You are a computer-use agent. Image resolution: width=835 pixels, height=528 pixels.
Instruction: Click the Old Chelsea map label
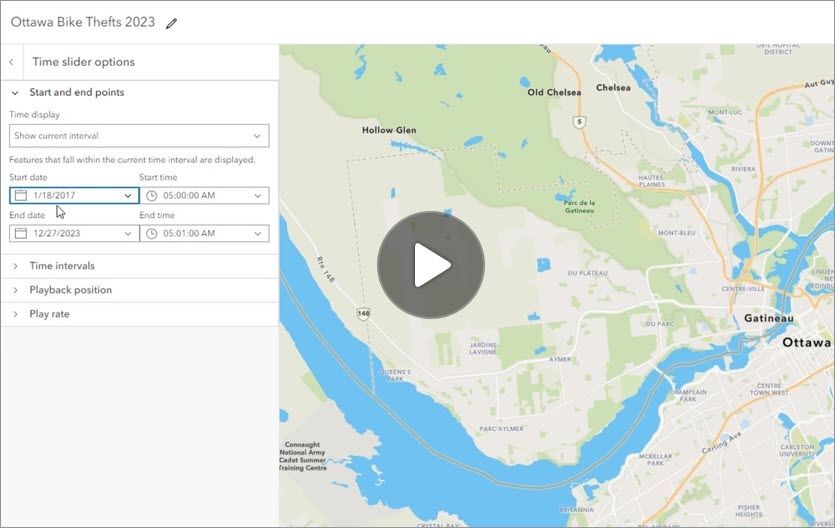(x=554, y=92)
